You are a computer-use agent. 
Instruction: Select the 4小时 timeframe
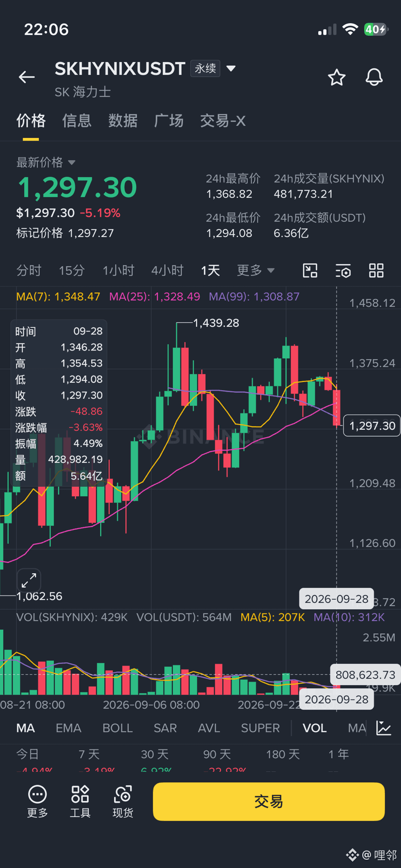167,270
